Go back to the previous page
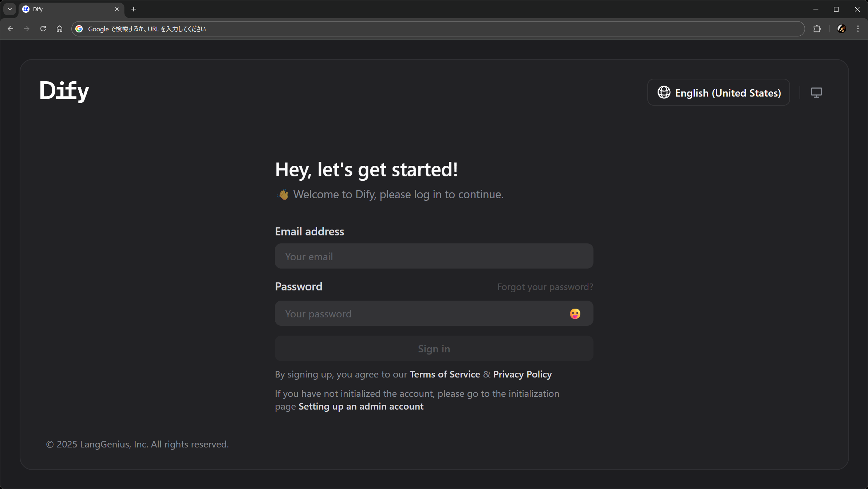868x489 pixels. coord(11,28)
